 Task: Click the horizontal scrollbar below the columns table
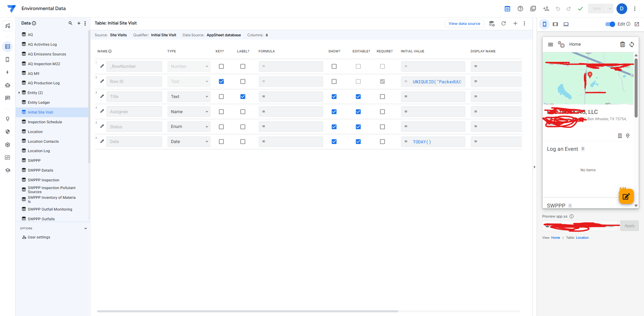pyautogui.click(x=247, y=311)
